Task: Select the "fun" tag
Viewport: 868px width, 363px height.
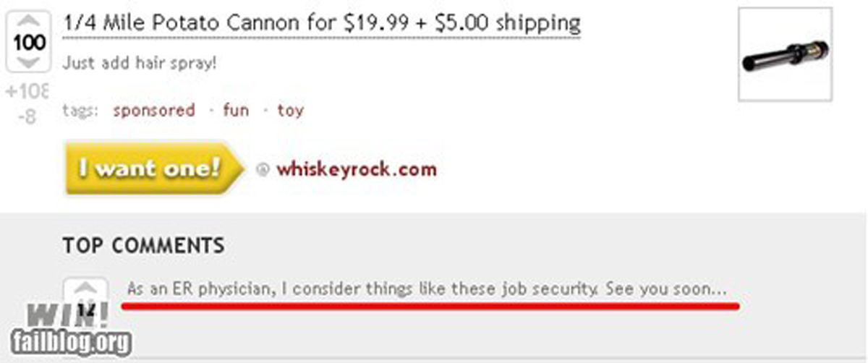Action: pos(236,111)
